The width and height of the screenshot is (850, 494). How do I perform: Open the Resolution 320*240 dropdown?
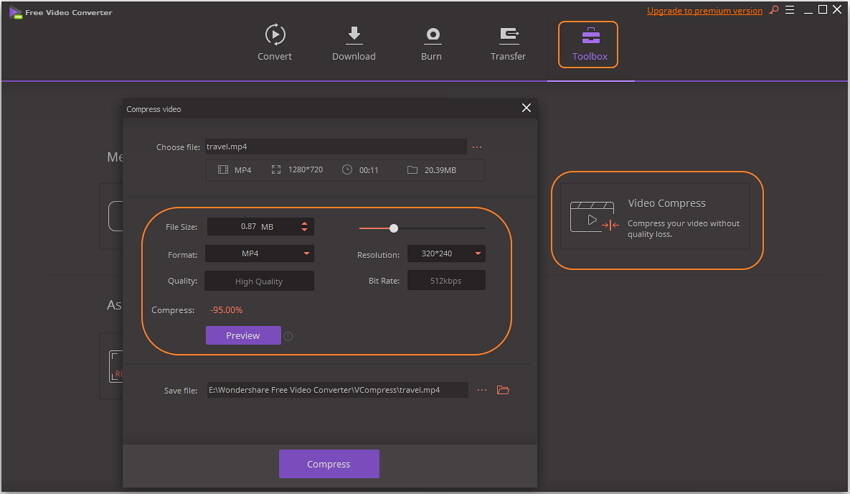tap(446, 253)
